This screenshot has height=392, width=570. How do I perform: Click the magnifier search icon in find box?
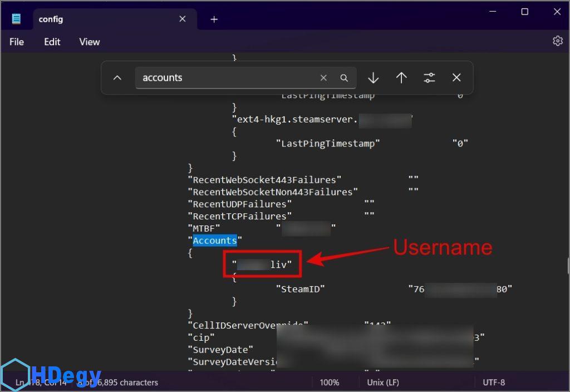click(344, 78)
